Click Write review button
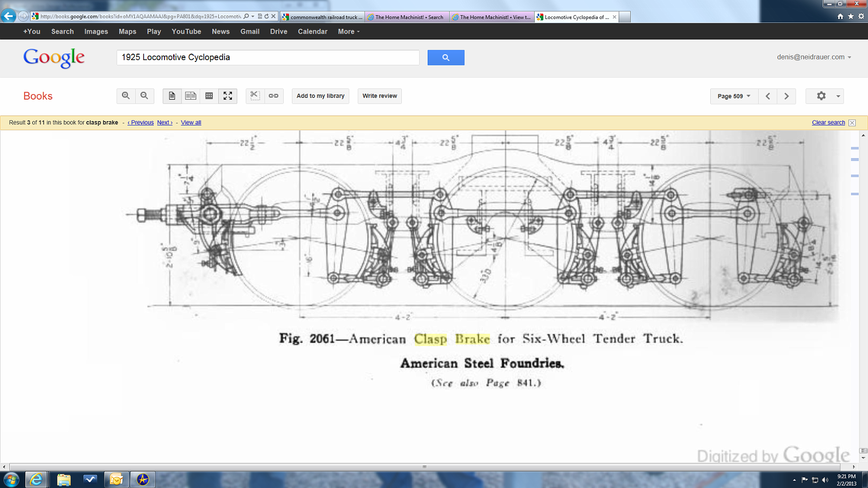This screenshot has width=868, height=488. (x=380, y=96)
